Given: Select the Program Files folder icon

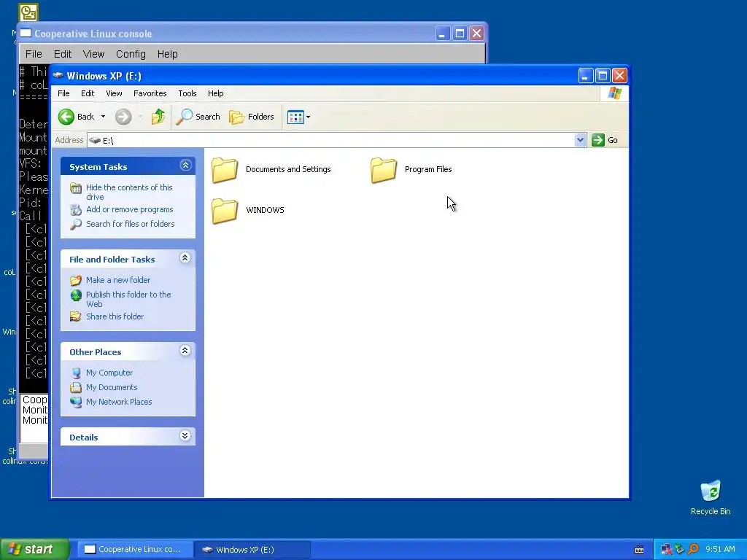Looking at the screenshot, I should (384, 170).
